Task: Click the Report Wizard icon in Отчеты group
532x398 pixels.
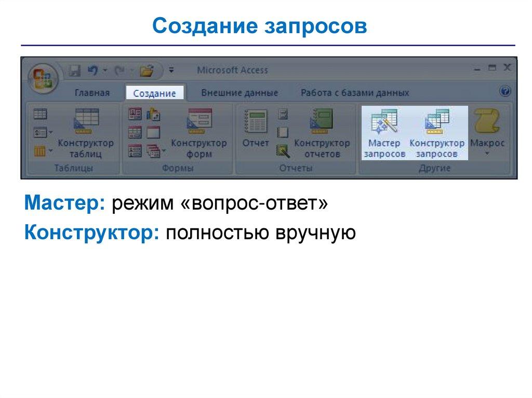Action: pos(282,150)
